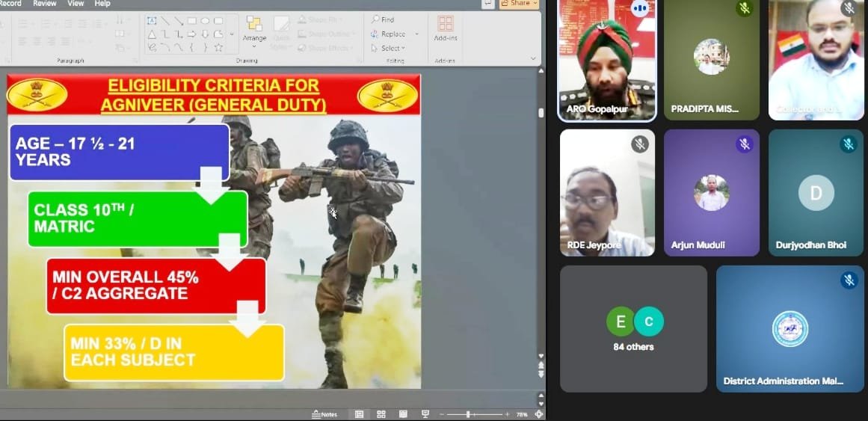
Task: Click the Find button
Action: tap(382, 19)
